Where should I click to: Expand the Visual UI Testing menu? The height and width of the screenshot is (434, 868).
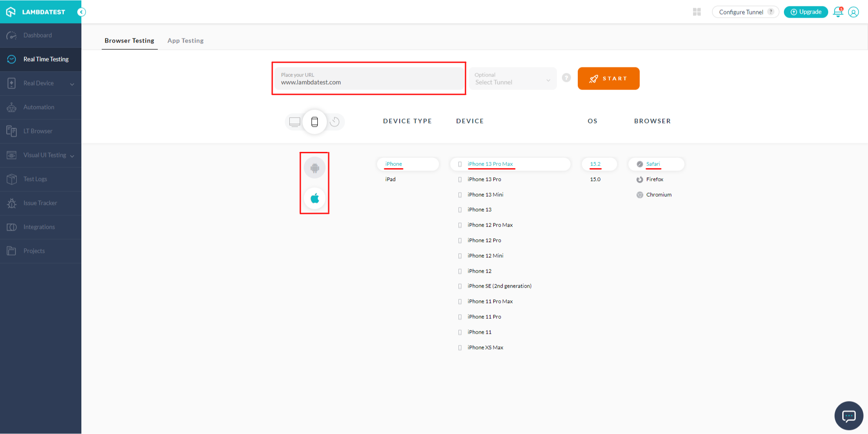point(41,155)
